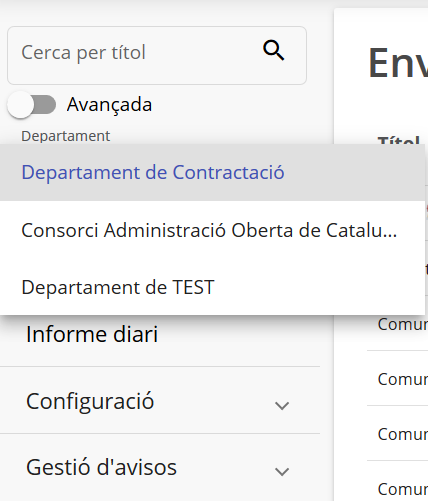Open the Informe diari menu item
Image resolution: width=428 pixels, height=501 pixels.
(92, 334)
